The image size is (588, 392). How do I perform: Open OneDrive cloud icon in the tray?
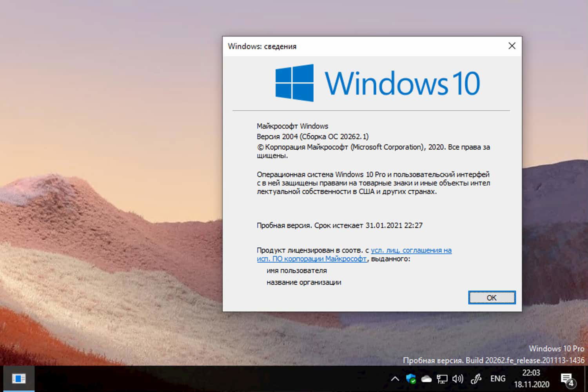[426, 379]
